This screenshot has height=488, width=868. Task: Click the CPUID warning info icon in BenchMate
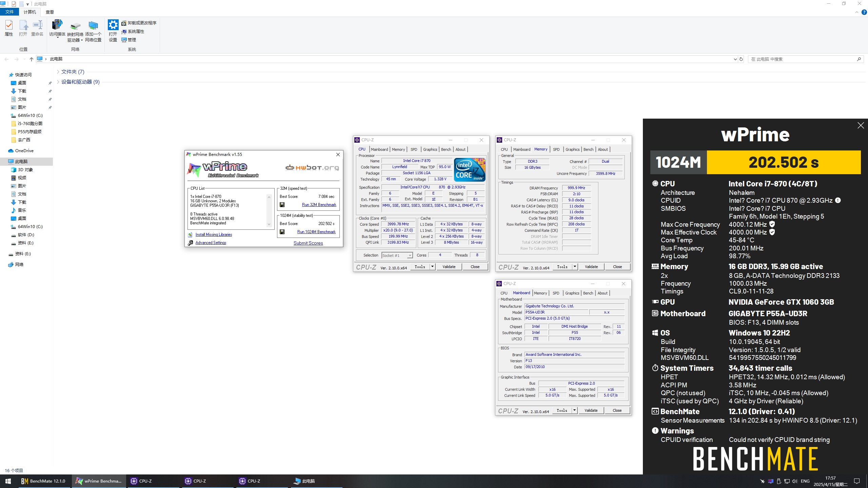point(838,200)
